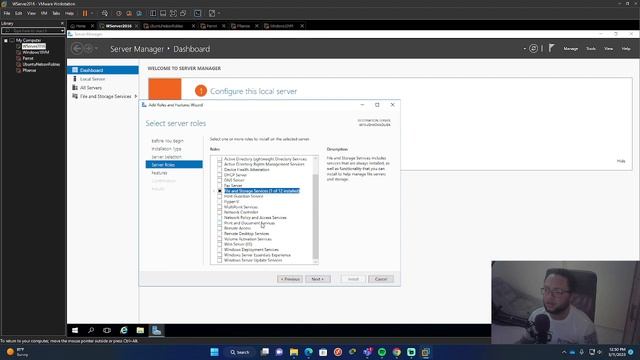Click the guest taskbar search magnifier
Screen dimensions: 640x360
[91, 330]
